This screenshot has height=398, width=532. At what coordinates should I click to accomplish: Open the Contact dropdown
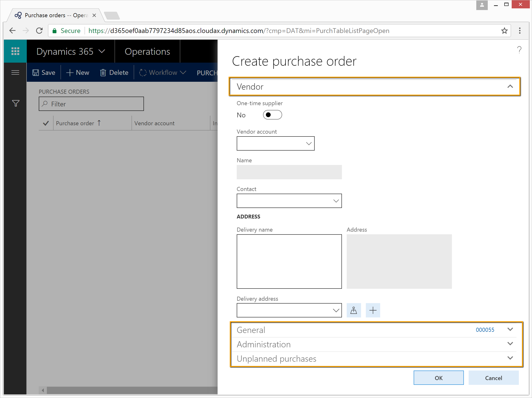point(336,201)
